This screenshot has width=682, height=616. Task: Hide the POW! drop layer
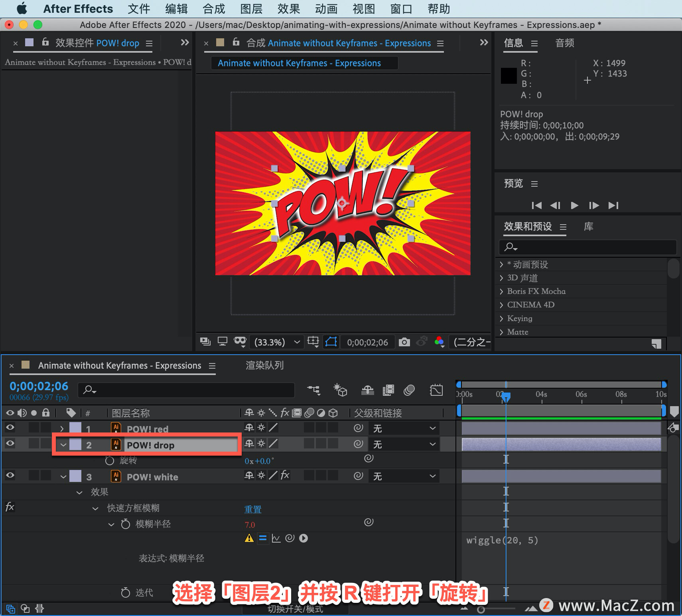[x=10, y=444]
